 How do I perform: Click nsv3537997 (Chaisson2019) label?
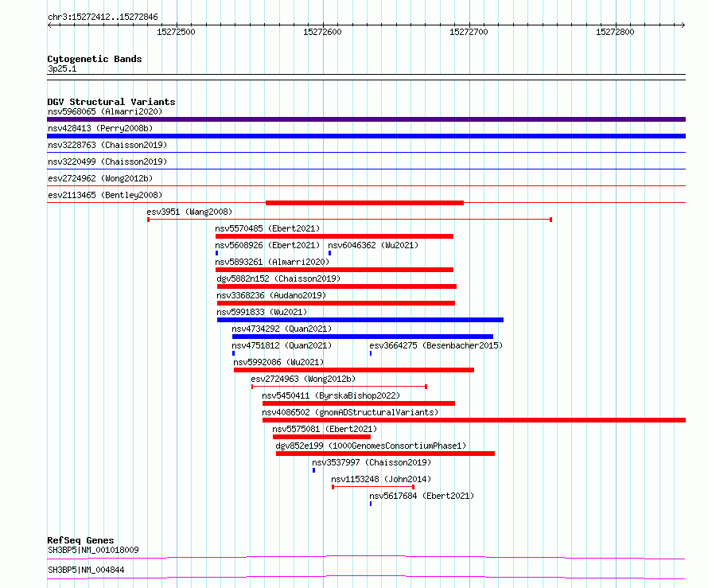[x=372, y=462]
